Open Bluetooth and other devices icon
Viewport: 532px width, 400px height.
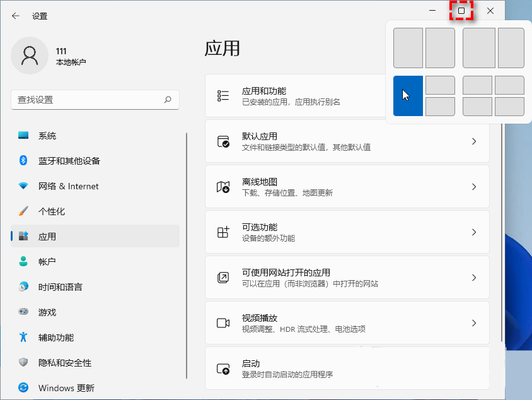(23, 161)
